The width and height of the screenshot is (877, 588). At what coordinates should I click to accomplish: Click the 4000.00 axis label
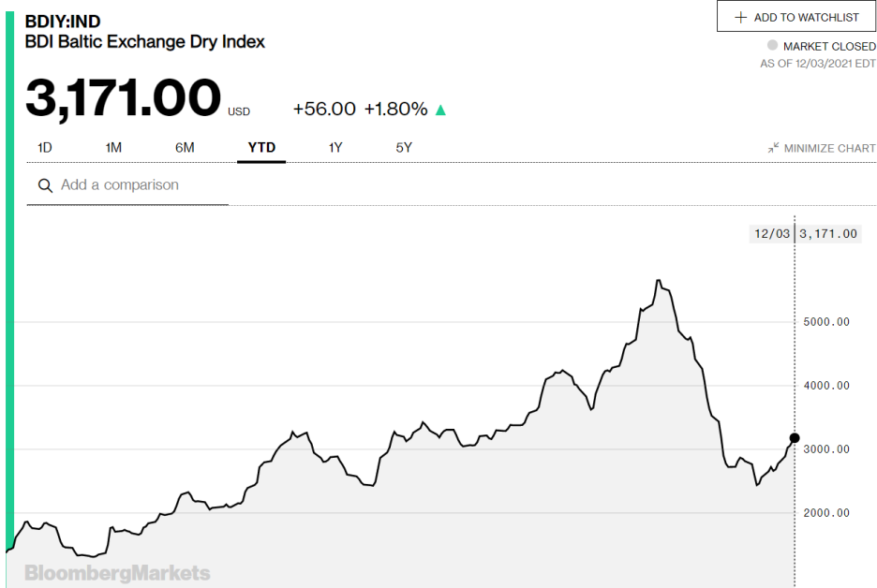[826, 386]
